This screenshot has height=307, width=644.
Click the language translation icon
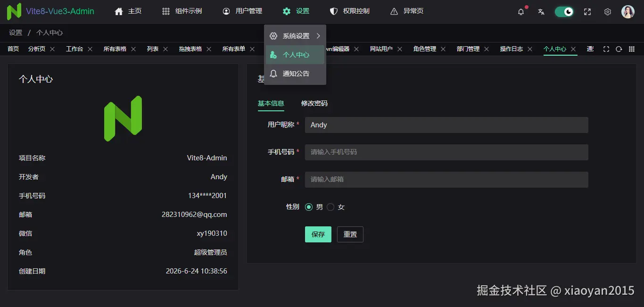(541, 12)
